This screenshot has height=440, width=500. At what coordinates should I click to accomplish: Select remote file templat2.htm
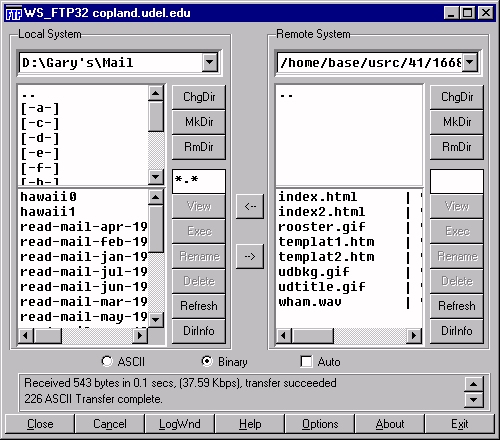click(326, 257)
